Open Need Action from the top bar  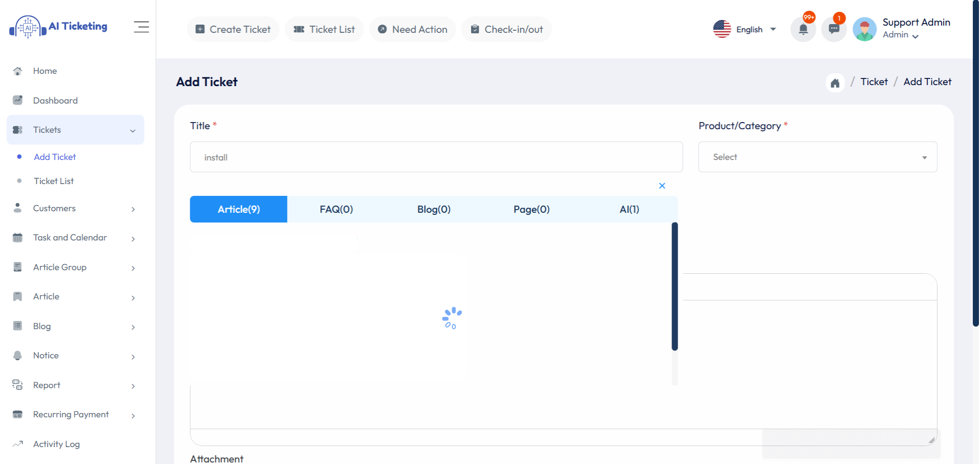413,29
